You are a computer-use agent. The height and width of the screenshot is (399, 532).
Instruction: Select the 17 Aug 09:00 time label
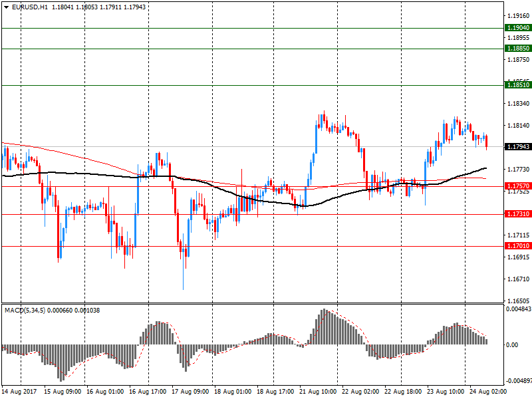coord(190,392)
